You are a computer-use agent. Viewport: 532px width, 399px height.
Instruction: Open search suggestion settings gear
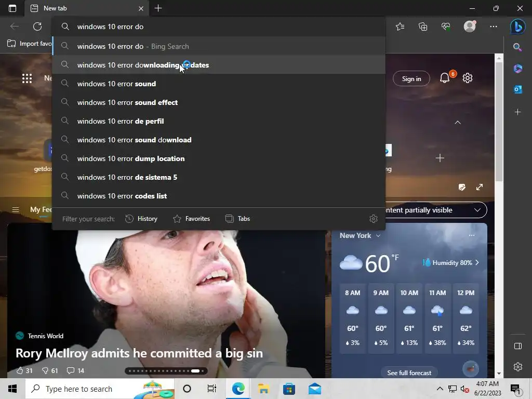click(x=373, y=219)
